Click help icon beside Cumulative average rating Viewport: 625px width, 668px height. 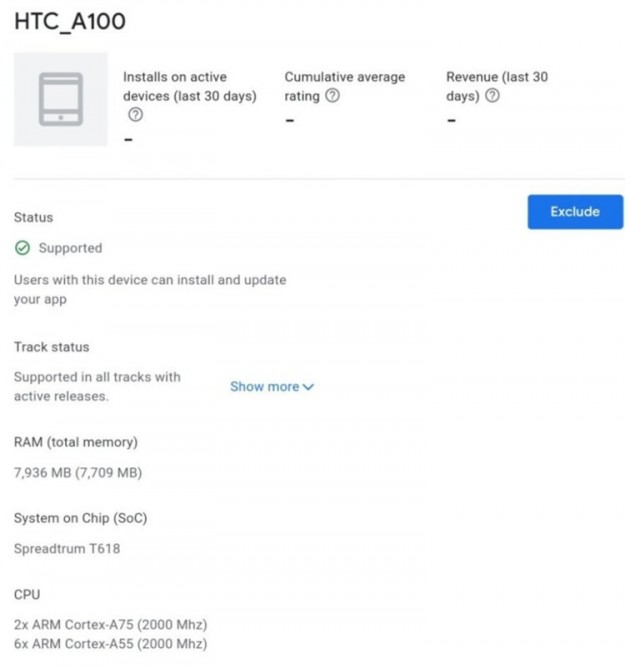[332, 96]
